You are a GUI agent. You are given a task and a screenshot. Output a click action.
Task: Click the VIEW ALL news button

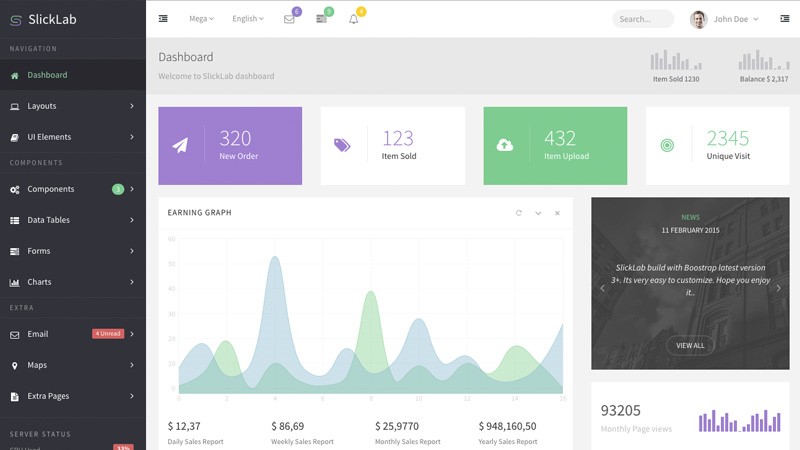tap(690, 345)
